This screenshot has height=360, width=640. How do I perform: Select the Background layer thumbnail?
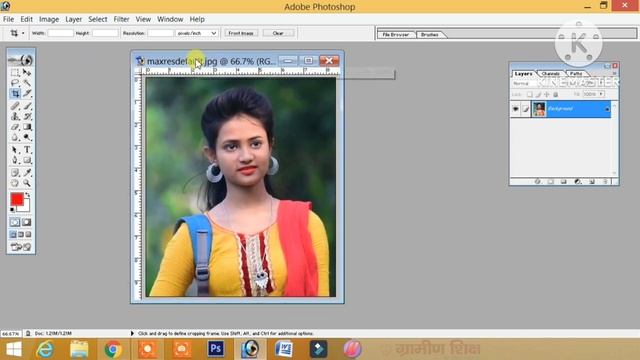coord(539,109)
